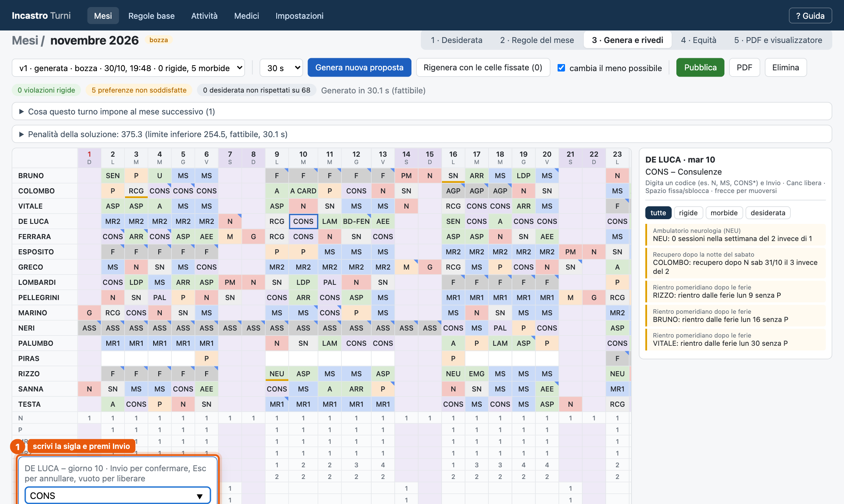Screen dimensions: 844x504
Task: Select RIZZO's EMG cell on day 17
Action: [476, 374]
